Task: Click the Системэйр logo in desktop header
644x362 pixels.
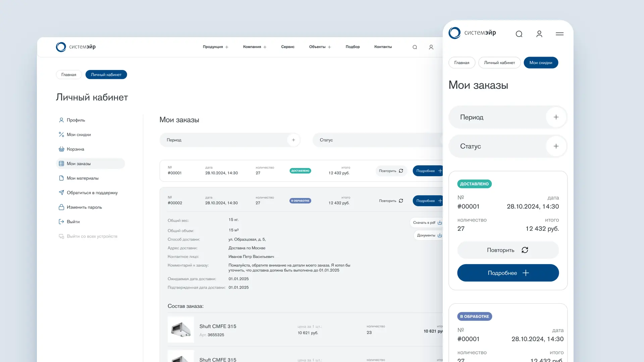Action: 76,47
